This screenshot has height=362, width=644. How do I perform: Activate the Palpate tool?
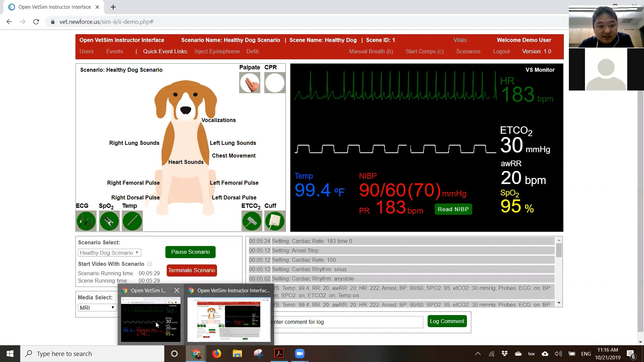point(250,82)
